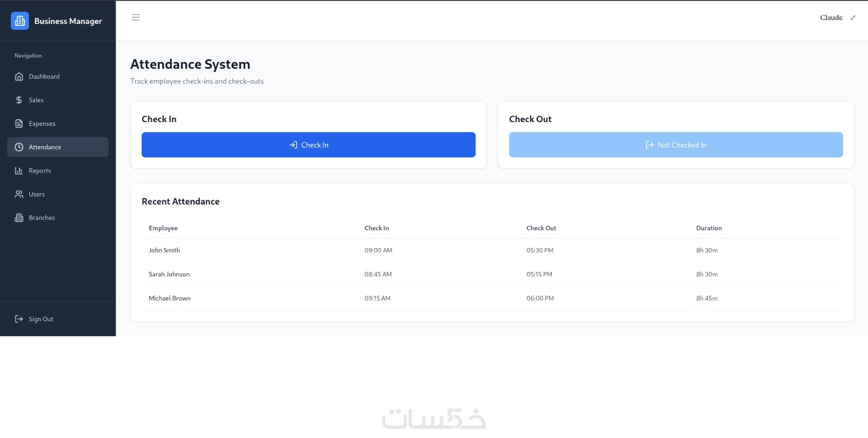Click the Users people icon
The image size is (868, 438).
click(19, 194)
